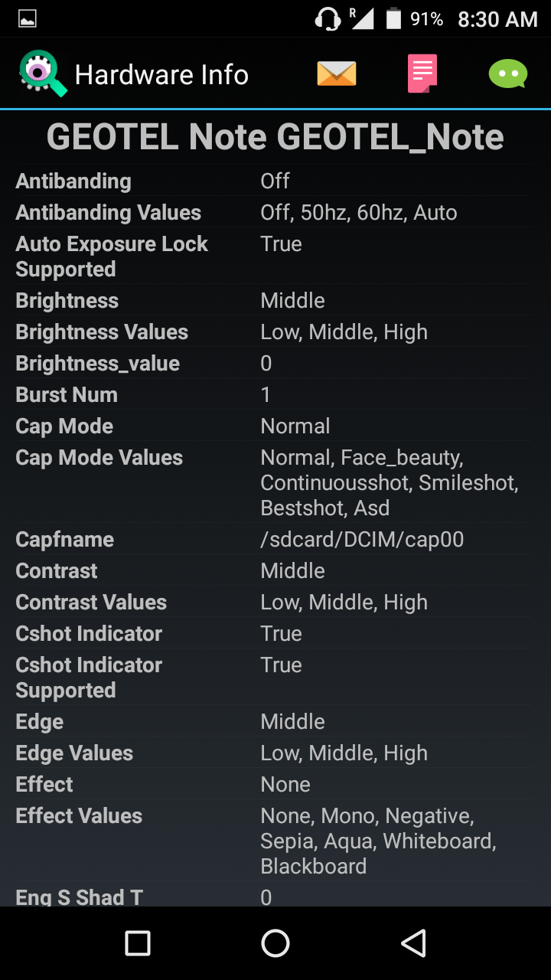Tap the Android home circle button
Viewport: 551px width, 980px height.
point(275,943)
